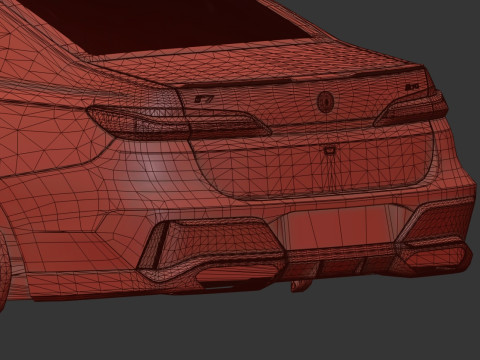The height and width of the screenshot is (360, 480).
Task: Select the left taillight mesh
Action: point(178,123)
